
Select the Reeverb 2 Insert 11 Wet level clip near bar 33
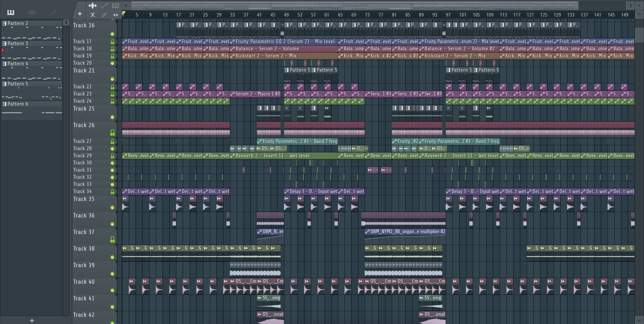(x=284, y=156)
